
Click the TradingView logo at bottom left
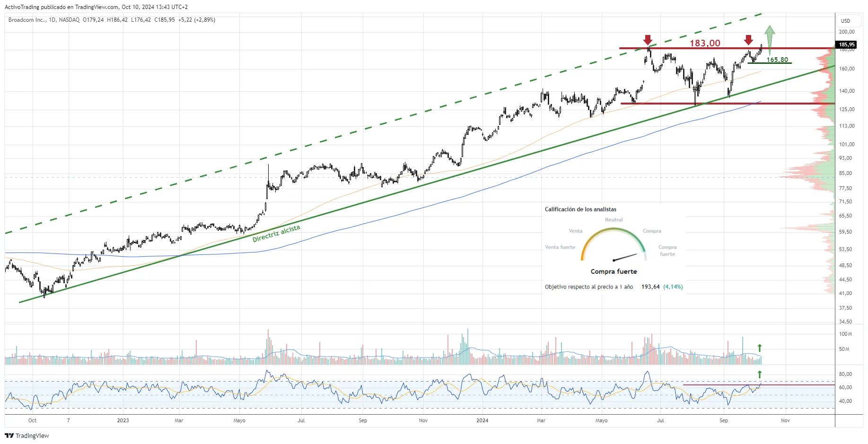click(27, 435)
